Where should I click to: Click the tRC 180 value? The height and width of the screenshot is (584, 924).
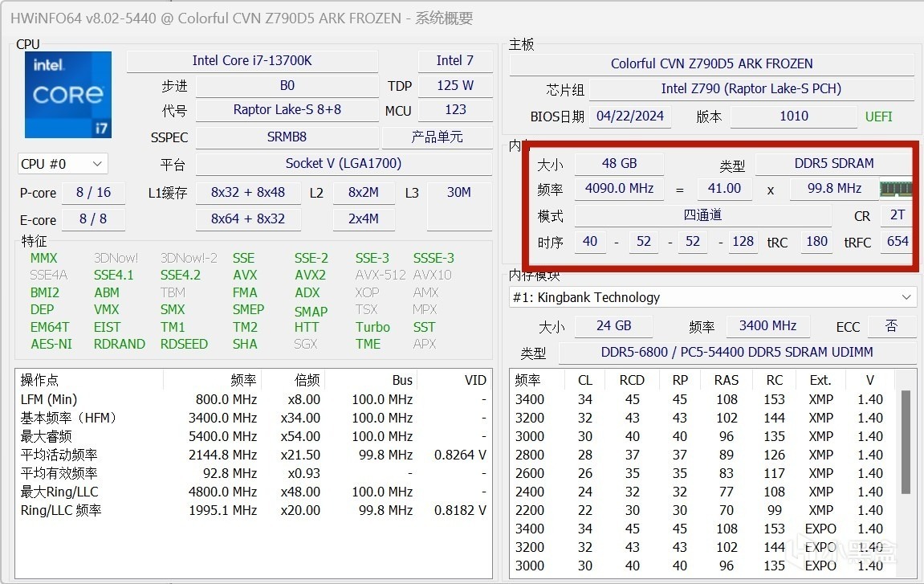click(x=816, y=242)
